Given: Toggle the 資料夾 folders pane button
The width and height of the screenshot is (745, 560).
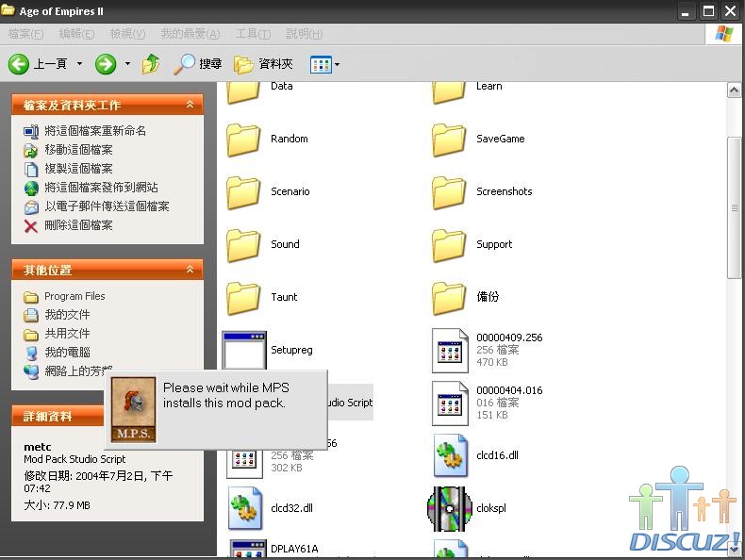Looking at the screenshot, I should click(x=264, y=64).
